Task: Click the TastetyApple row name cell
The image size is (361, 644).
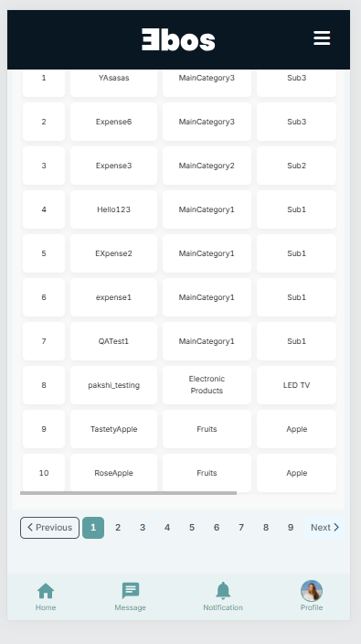Action: coord(113,429)
